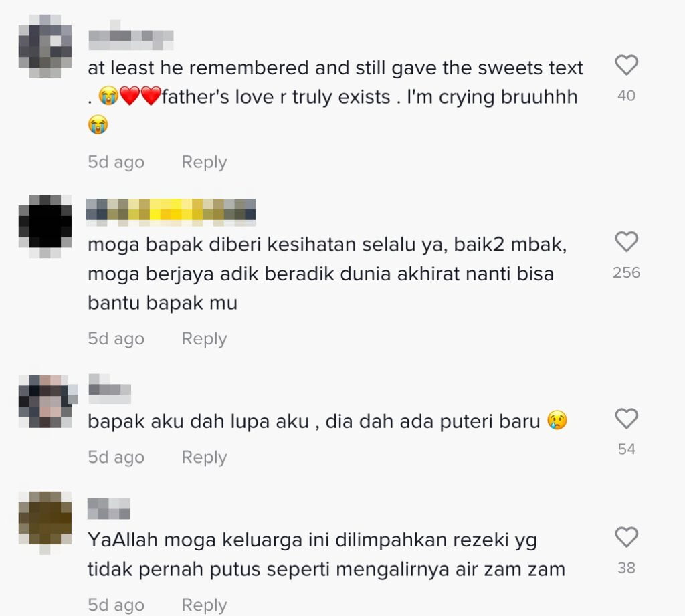The height and width of the screenshot is (616, 685).
Task: Reply to the 'bapak aku dah lupa aku' comment
Action: pos(204,457)
